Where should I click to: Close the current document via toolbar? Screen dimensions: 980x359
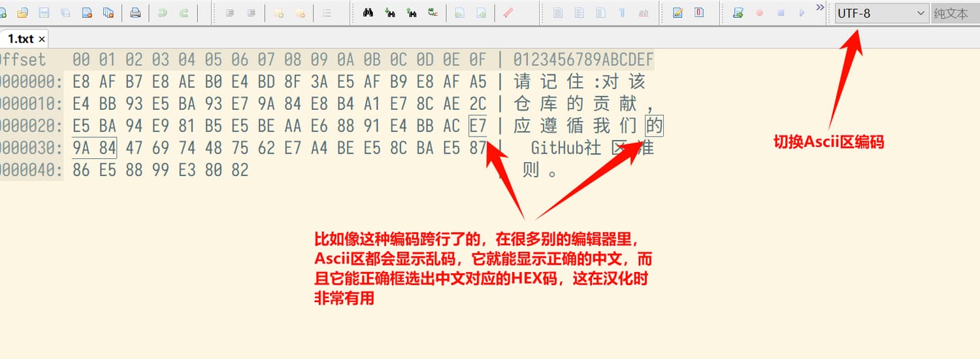pyautogui.click(x=87, y=12)
